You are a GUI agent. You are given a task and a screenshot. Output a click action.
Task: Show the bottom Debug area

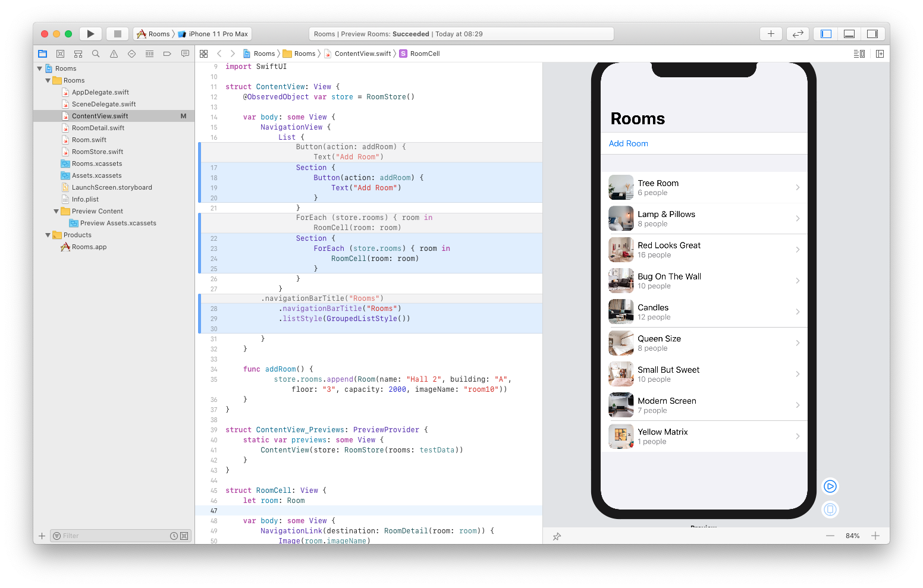point(849,33)
